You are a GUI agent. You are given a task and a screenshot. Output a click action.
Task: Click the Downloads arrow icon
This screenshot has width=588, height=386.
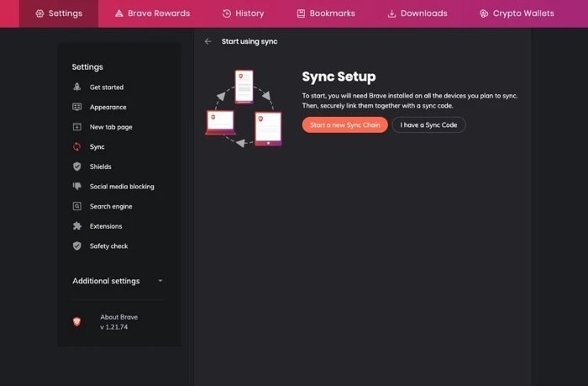391,13
